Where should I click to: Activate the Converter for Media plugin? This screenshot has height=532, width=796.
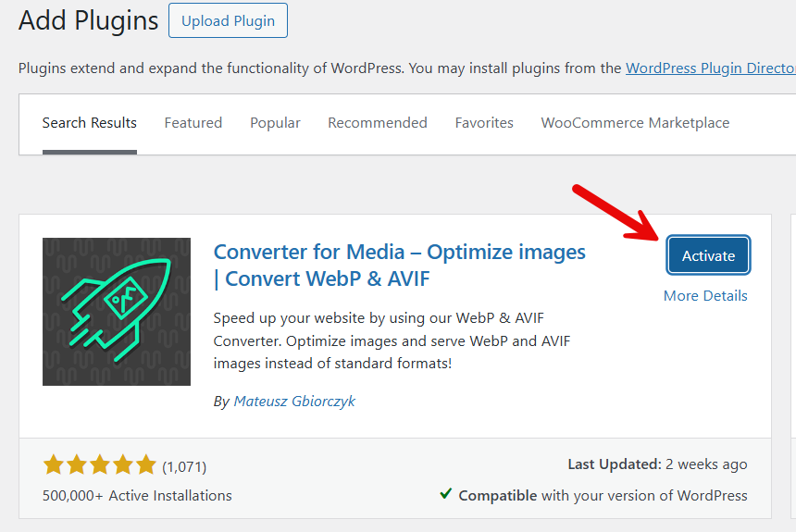708,255
